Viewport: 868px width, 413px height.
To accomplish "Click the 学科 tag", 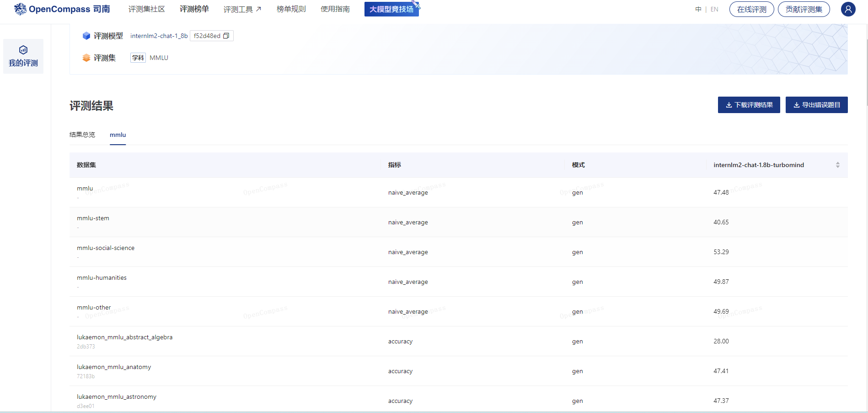I will pyautogui.click(x=138, y=58).
